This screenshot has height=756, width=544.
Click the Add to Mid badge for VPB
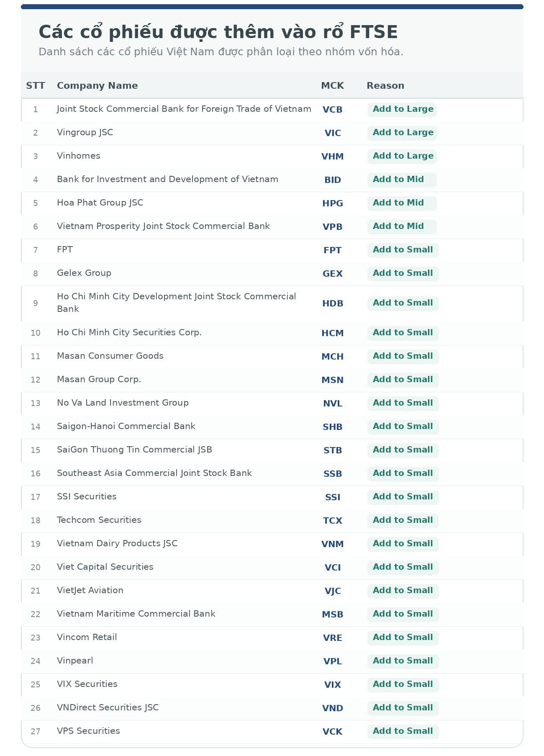(x=402, y=226)
